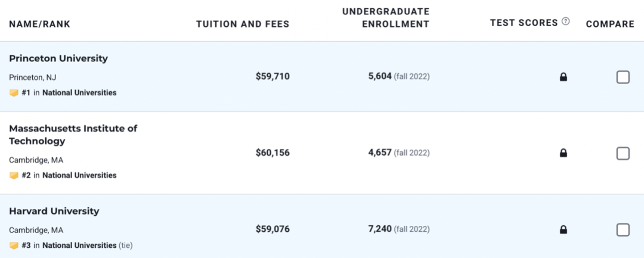Click Harvard's National Universities ranking link
The width and height of the screenshot is (644, 258).
[x=79, y=245]
